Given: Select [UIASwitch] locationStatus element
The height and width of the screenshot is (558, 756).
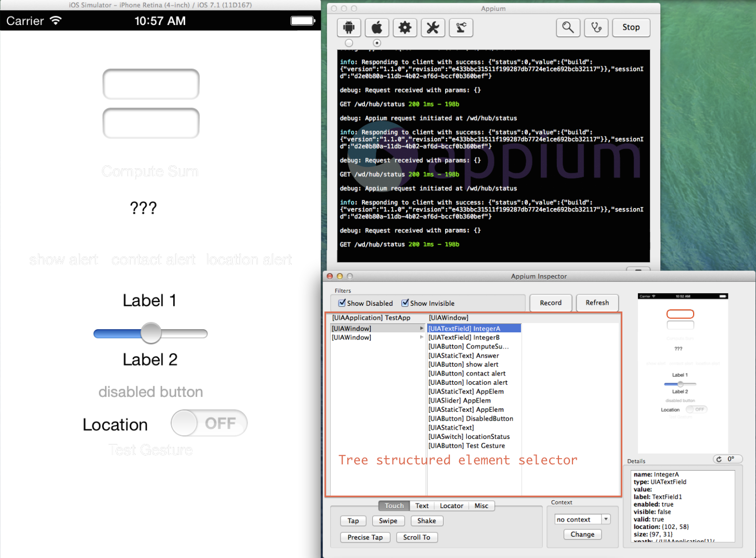Looking at the screenshot, I should (x=474, y=436).
